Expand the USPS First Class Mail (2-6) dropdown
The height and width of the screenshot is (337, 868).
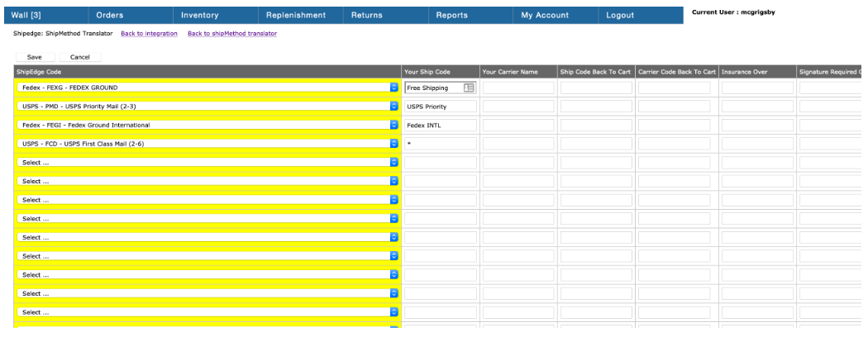(x=207, y=144)
